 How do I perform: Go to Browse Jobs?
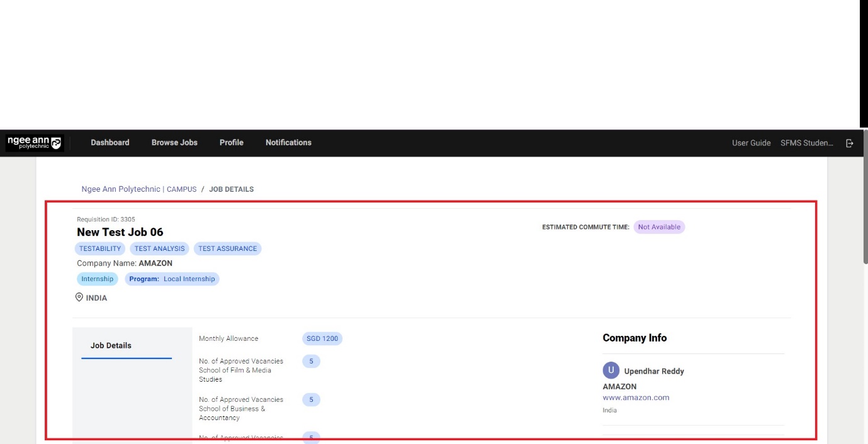pos(174,143)
